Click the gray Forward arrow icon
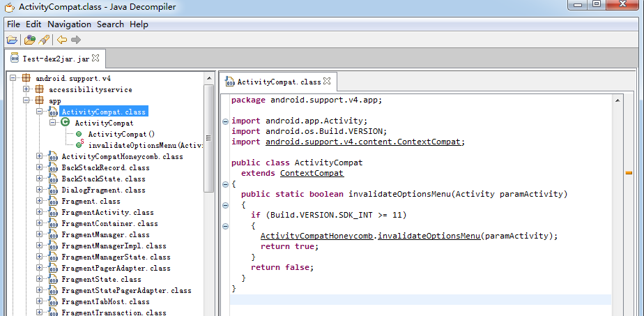This screenshot has width=644, height=316. pos(76,40)
